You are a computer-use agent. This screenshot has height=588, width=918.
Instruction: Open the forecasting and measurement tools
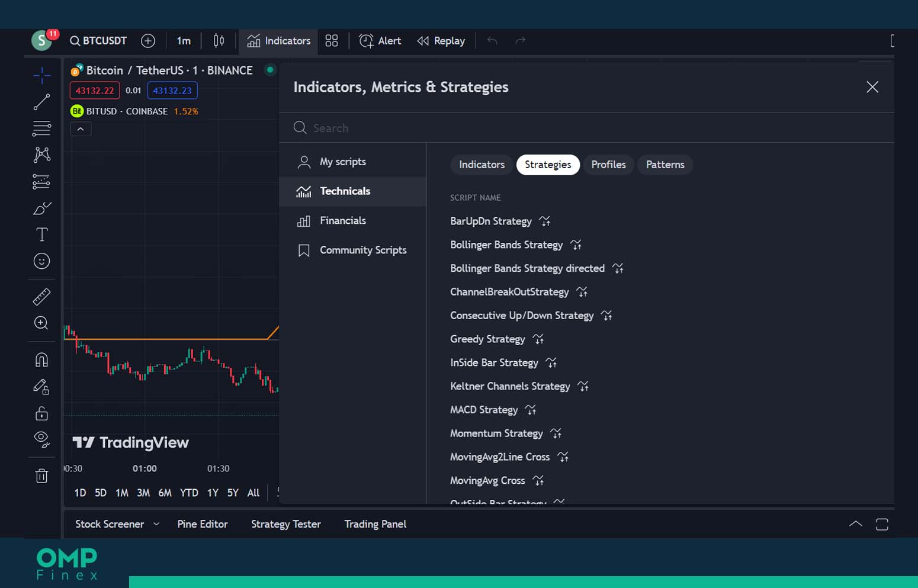click(41, 181)
